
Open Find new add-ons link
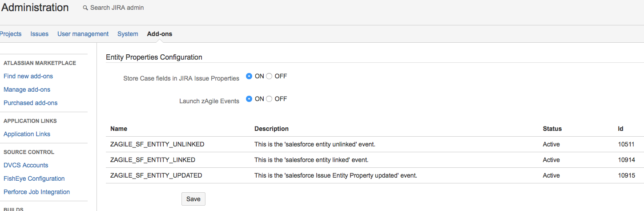[28, 76]
